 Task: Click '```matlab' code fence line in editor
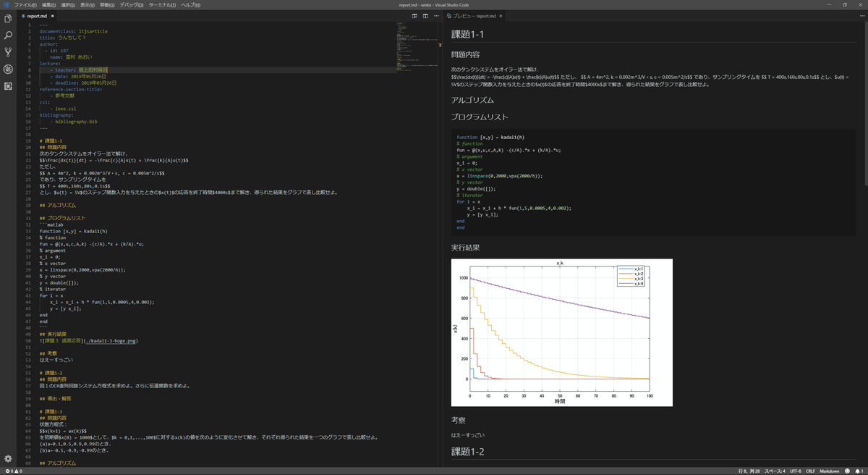click(51, 224)
